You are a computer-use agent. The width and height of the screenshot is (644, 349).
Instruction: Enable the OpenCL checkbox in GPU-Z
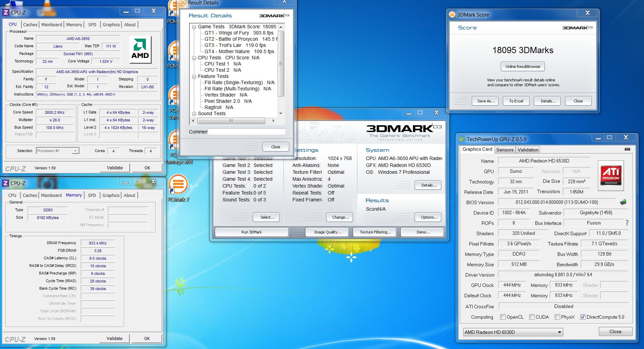click(x=503, y=317)
